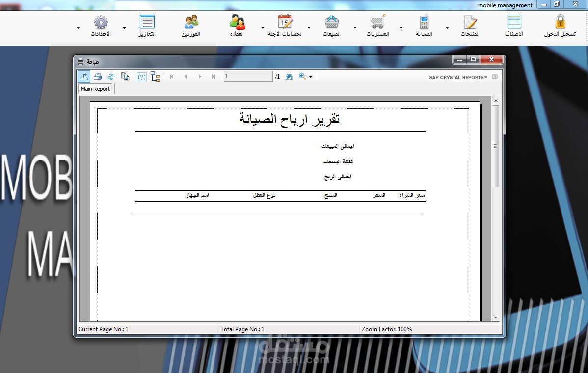Open the الاصناف categories icon
The image size is (588, 373).
[x=514, y=22]
